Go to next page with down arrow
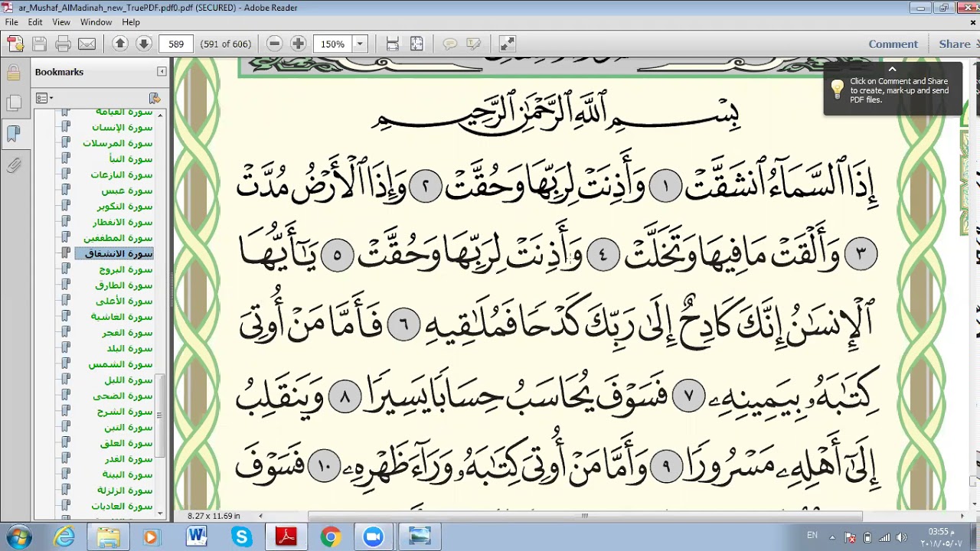Image resolution: width=980 pixels, height=551 pixels. (143, 44)
